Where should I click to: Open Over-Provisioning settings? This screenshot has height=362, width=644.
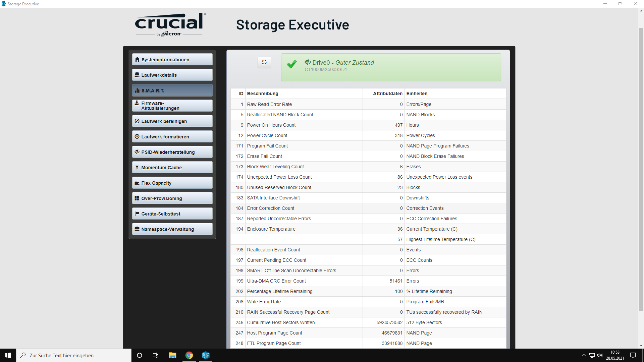[x=172, y=198]
